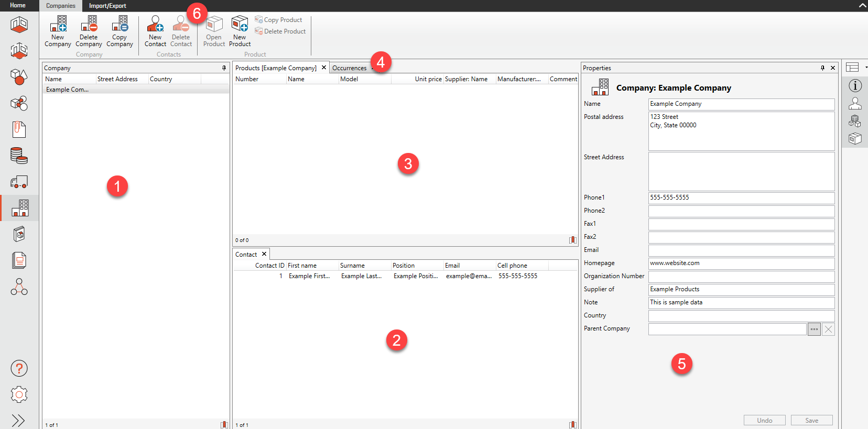Switch to the Import/Export ribbon tab

click(x=107, y=6)
